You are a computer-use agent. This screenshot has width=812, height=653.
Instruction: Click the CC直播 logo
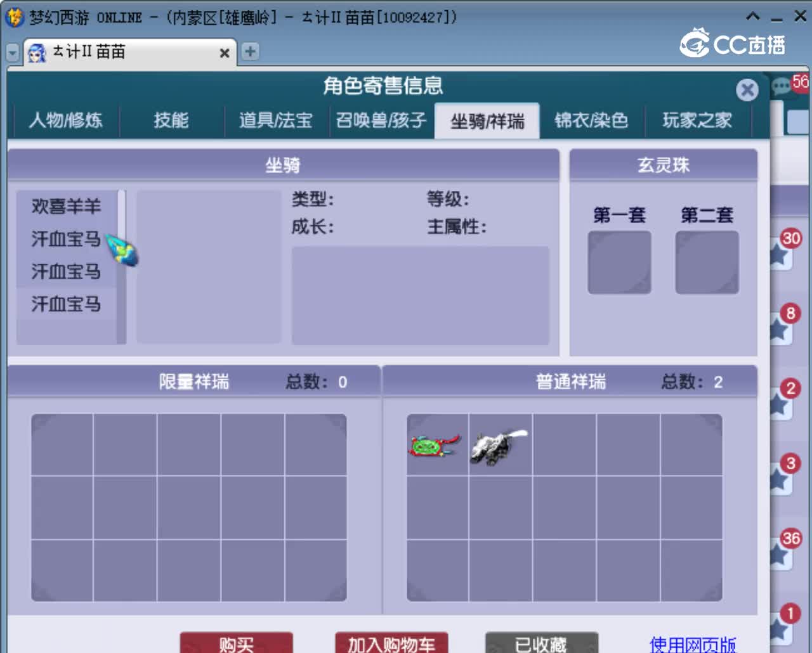[x=732, y=44]
